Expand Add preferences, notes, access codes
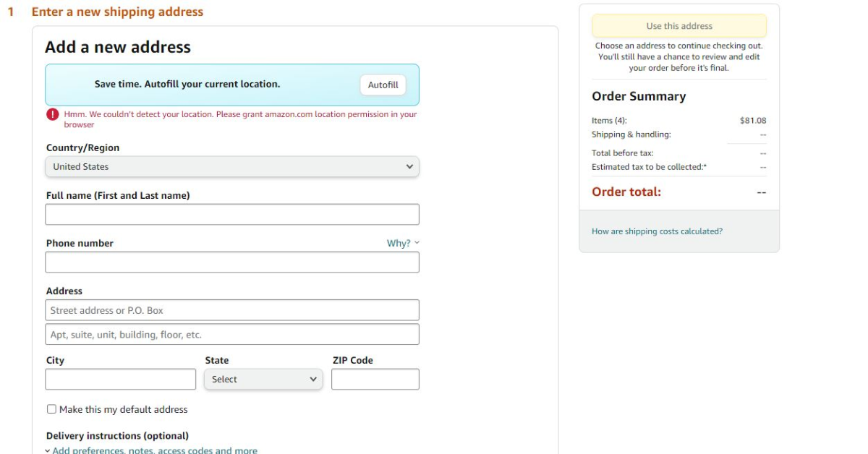 (x=154, y=450)
